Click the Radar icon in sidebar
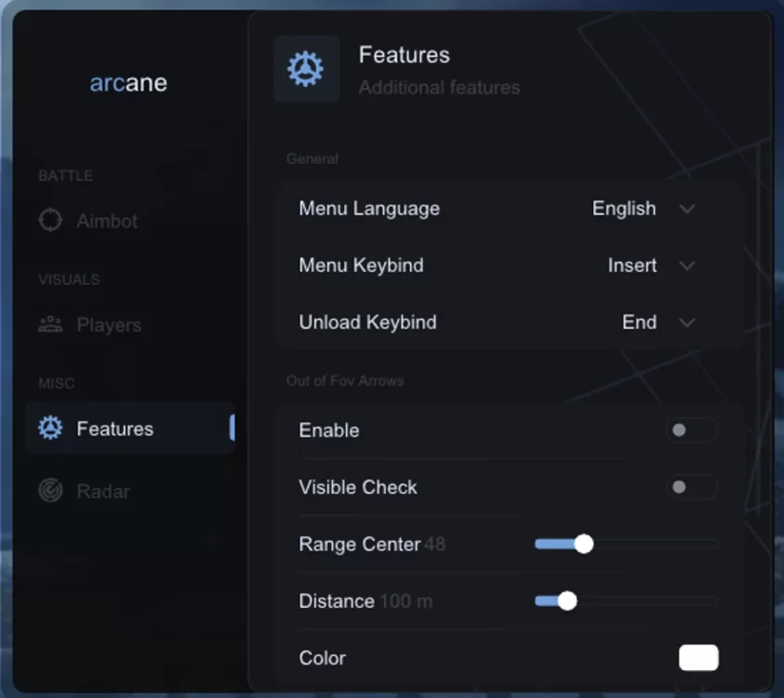 click(x=50, y=490)
